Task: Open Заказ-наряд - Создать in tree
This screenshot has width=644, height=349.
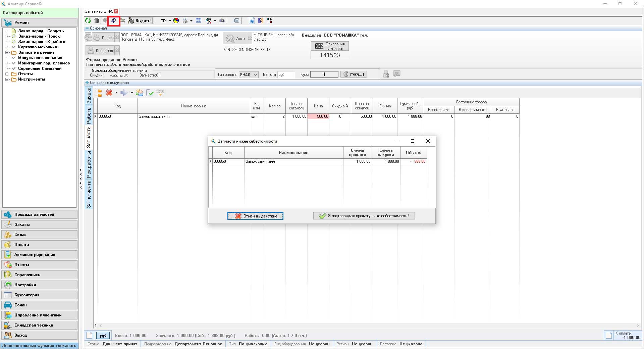Action: point(41,31)
